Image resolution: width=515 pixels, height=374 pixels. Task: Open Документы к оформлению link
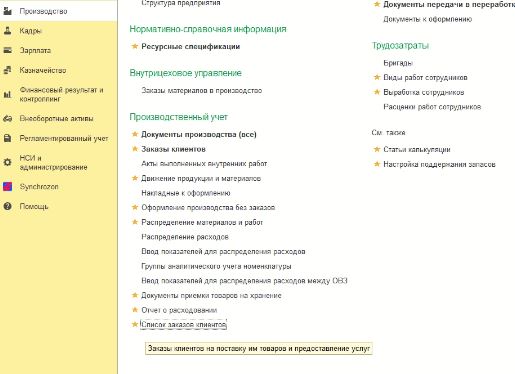tap(428, 19)
